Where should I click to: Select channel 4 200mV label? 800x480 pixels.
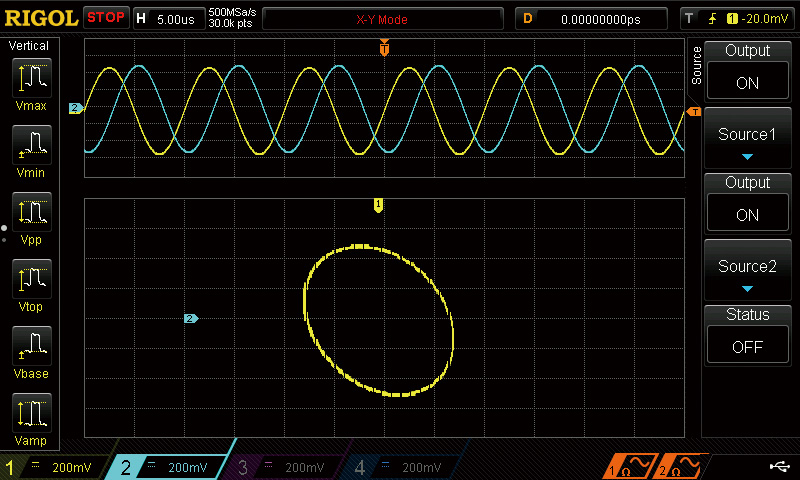[421, 467]
